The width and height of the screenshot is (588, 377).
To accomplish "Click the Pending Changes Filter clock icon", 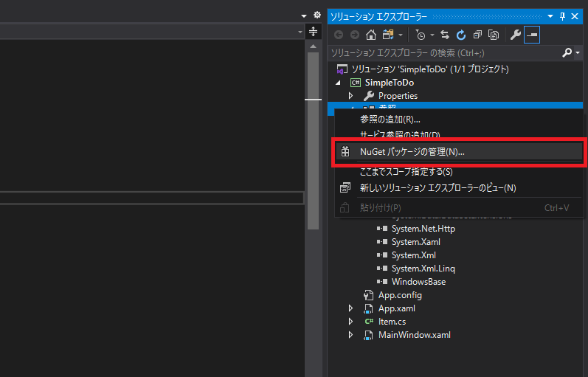I will click(420, 35).
